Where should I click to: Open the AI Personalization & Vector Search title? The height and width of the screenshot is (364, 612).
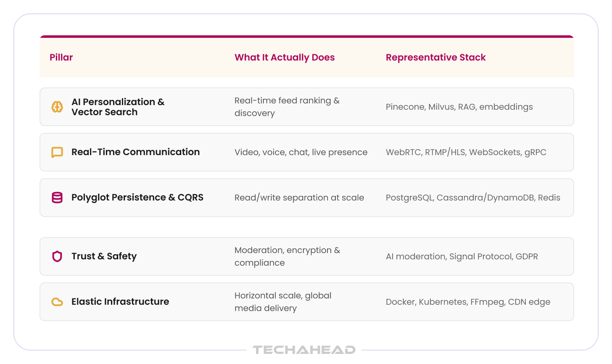click(x=118, y=107)
